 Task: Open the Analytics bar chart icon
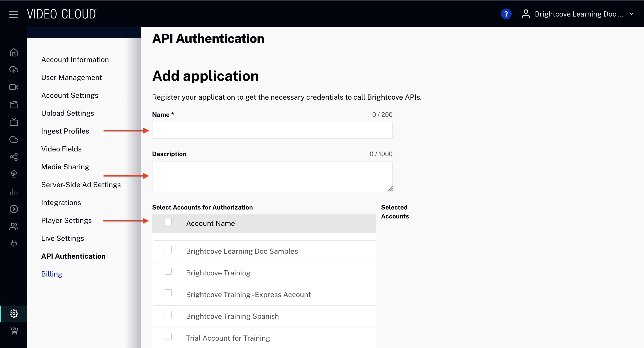(x=14, y=192)
